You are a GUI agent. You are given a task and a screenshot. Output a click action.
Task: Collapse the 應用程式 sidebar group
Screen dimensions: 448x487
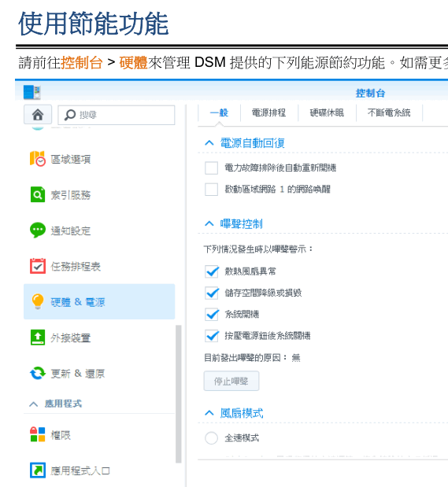point(34,404)
